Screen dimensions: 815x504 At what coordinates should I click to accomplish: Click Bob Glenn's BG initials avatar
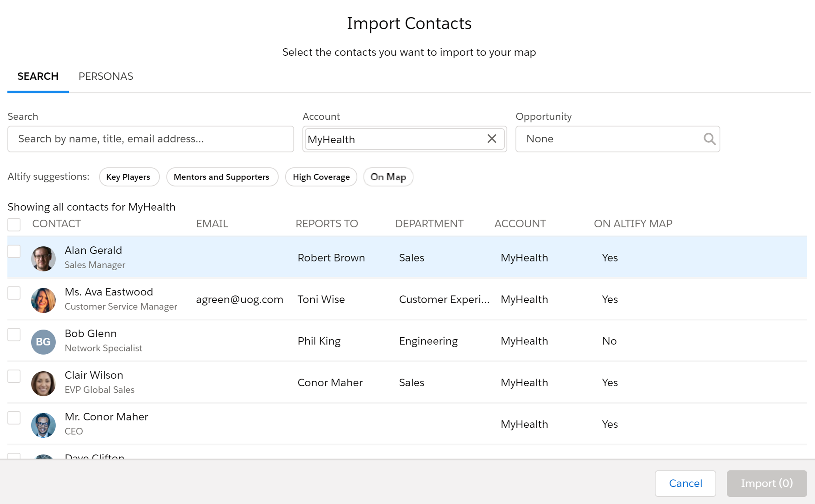pos(43,342)
